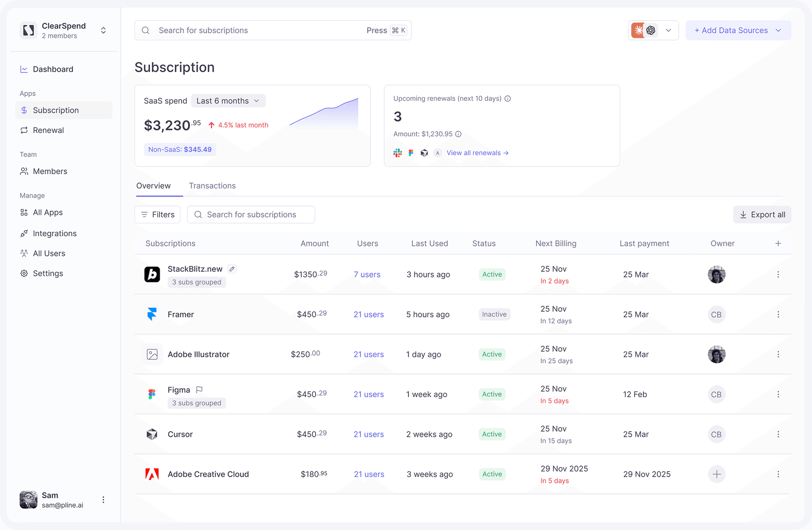Open the Filters button
812x530 pixels.
tap(158, 215)
